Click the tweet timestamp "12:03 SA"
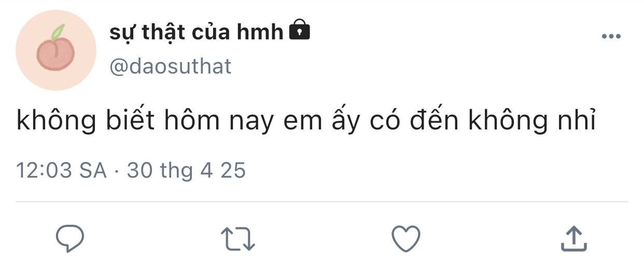This screenshot has width=644, height=276. [x=61, y=170]
